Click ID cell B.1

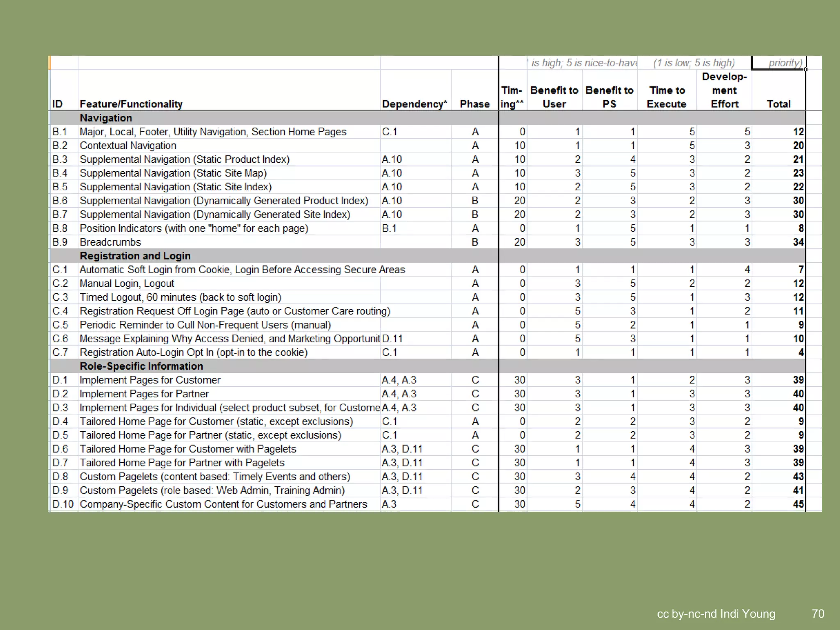[60, 132]
